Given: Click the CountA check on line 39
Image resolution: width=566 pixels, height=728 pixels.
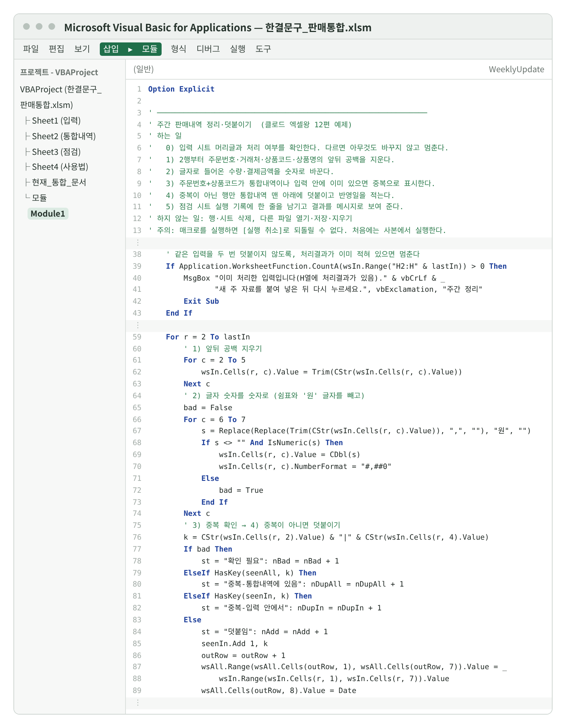Looking at the screenshot, I should 336,266.
